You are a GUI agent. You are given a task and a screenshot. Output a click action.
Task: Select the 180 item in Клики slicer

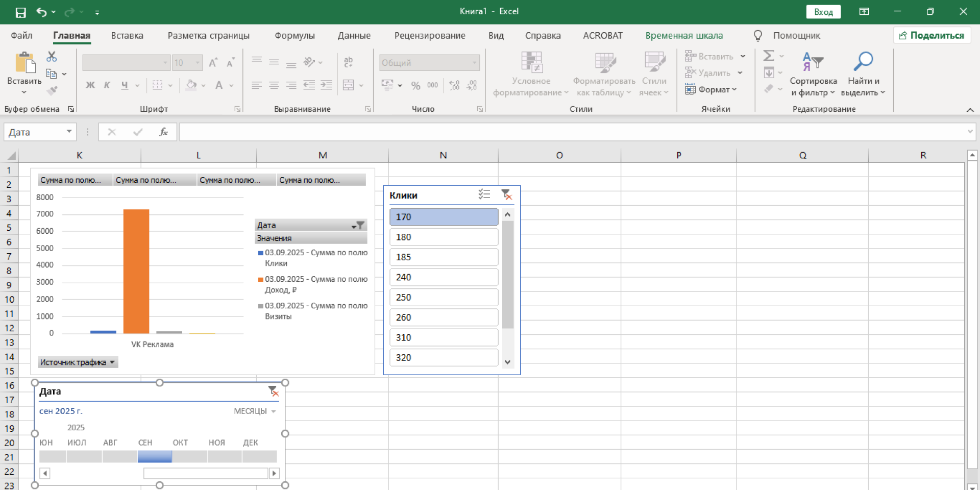tap(444, 237)
